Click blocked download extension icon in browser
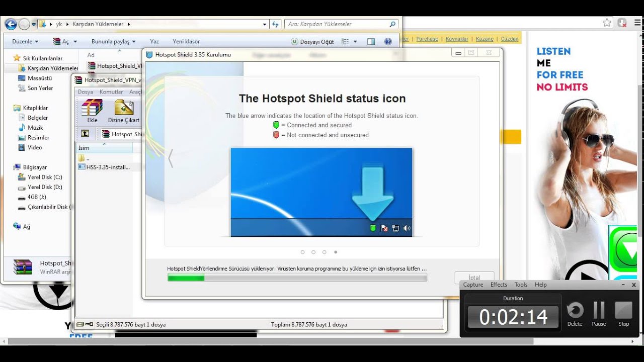644x362 pixels. point(622,23)
